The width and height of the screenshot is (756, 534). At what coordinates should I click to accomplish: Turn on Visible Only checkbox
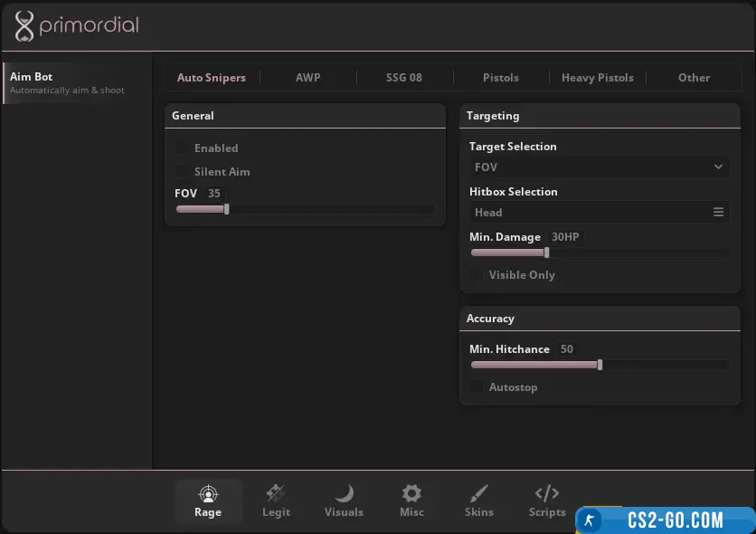(x=477, y=275)
